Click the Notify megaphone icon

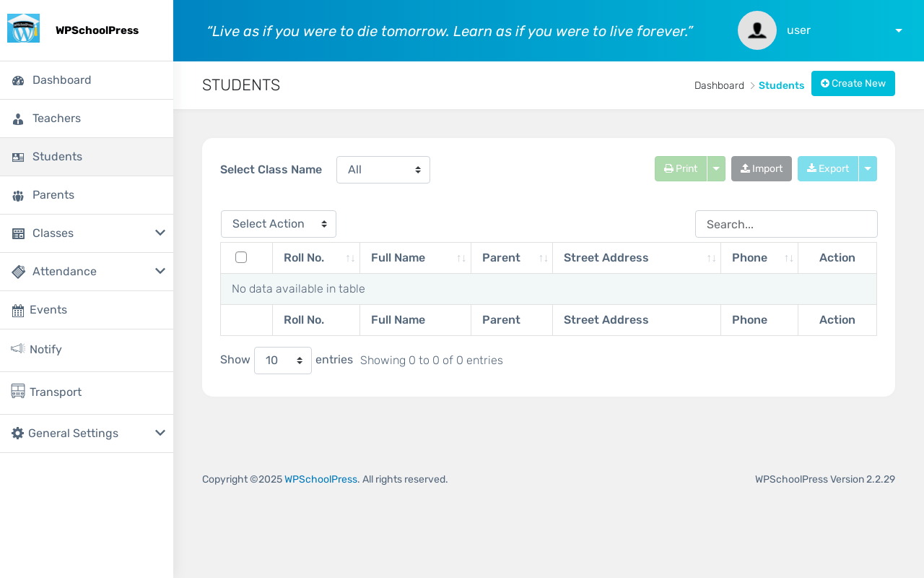[18, 349]
